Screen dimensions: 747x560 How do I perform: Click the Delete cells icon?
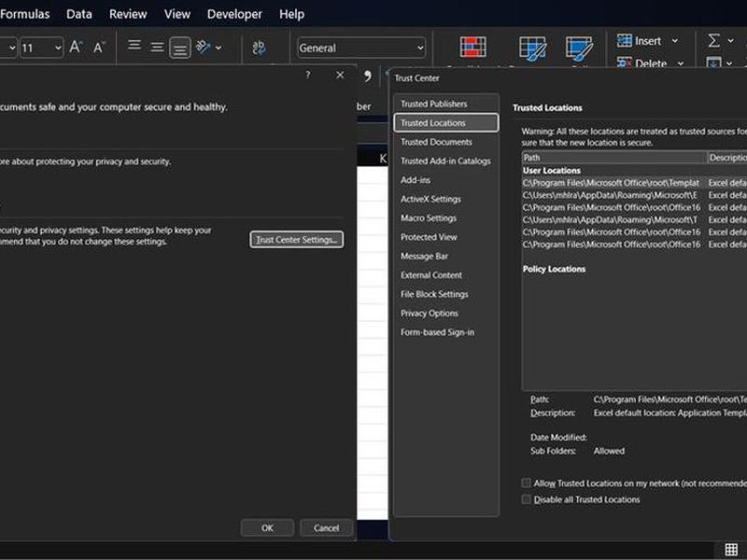pos(624,63)
